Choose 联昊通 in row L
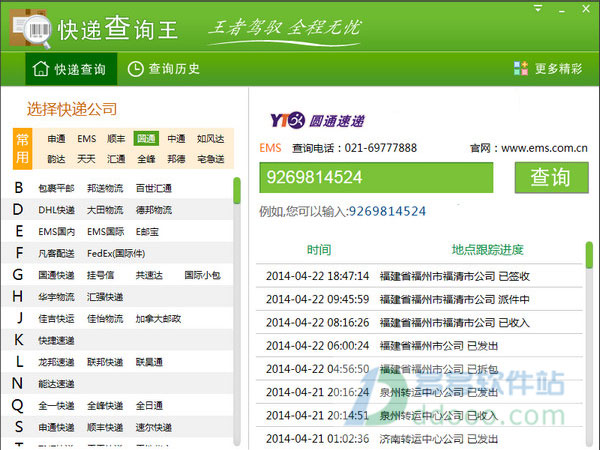 [149, 362]
